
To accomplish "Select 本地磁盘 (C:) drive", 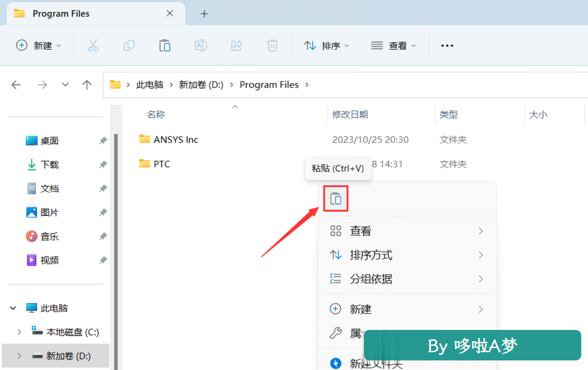I will [73, 332].
